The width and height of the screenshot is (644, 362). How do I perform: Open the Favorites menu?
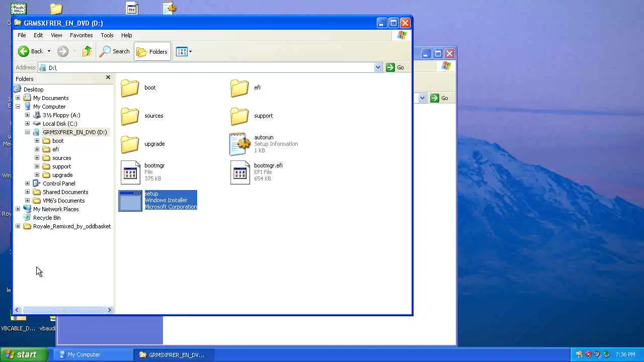(81, 35)
